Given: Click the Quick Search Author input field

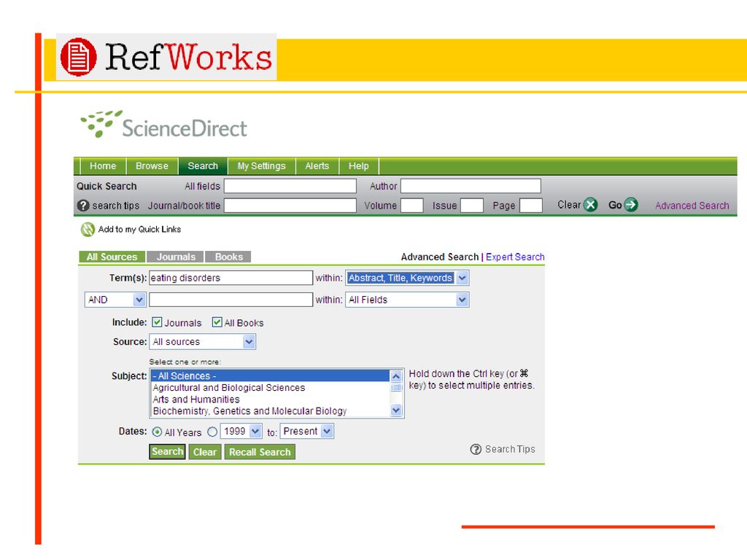Looking at the screenshot, I should (471, 186).
